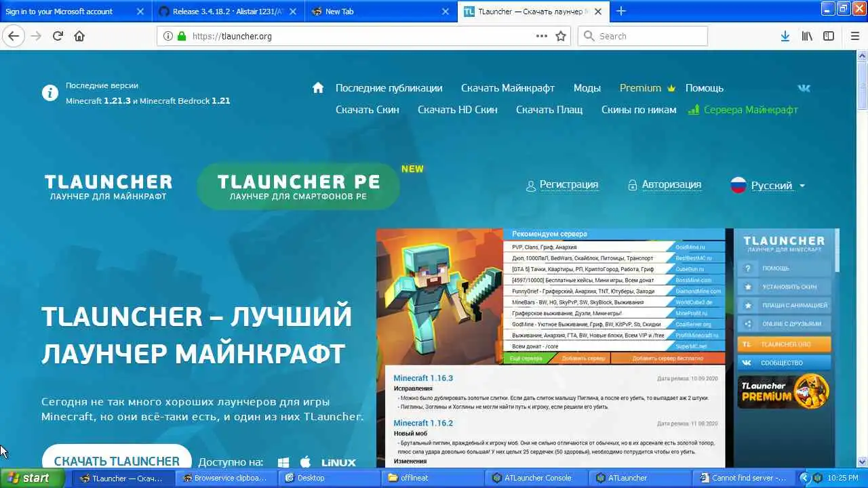
Task: Click Minecraft Bedrock 1.21 version link
Action: tap(185, 100)
